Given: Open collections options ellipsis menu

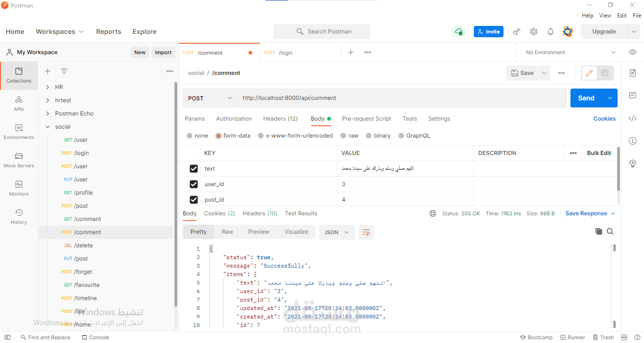Looking at the screenshot, I should point(170,71).
